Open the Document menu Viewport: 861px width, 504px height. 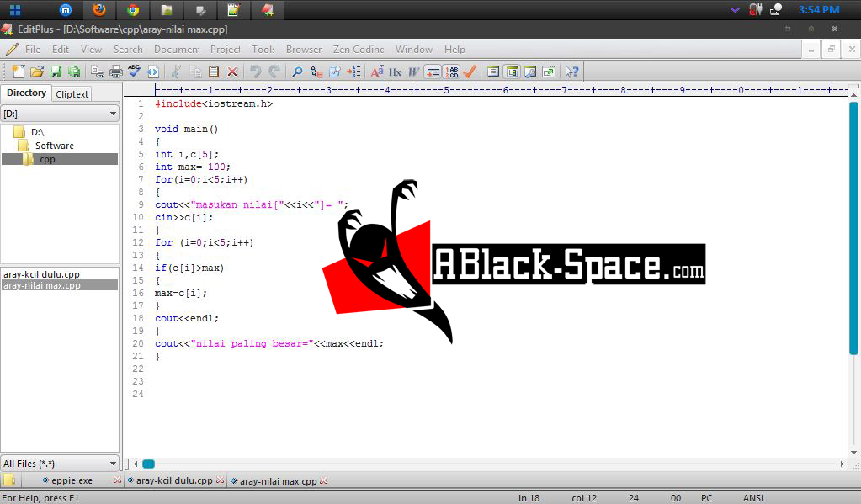point(176,50)
